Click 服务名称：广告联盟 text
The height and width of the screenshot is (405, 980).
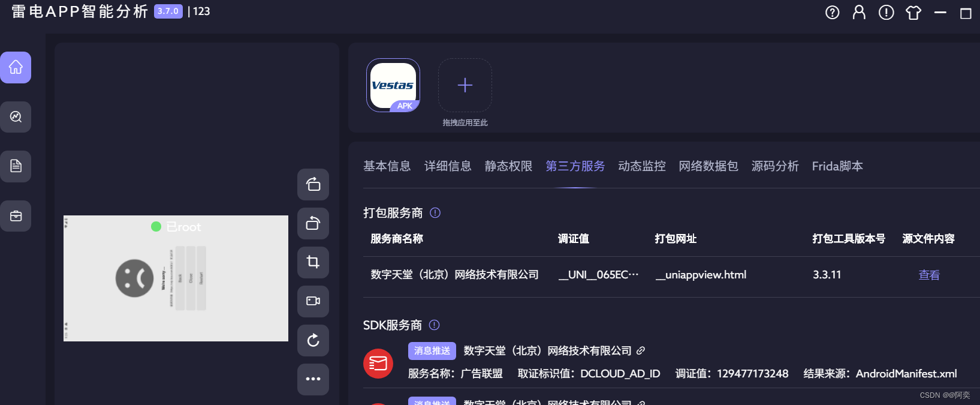click(456, 374)
